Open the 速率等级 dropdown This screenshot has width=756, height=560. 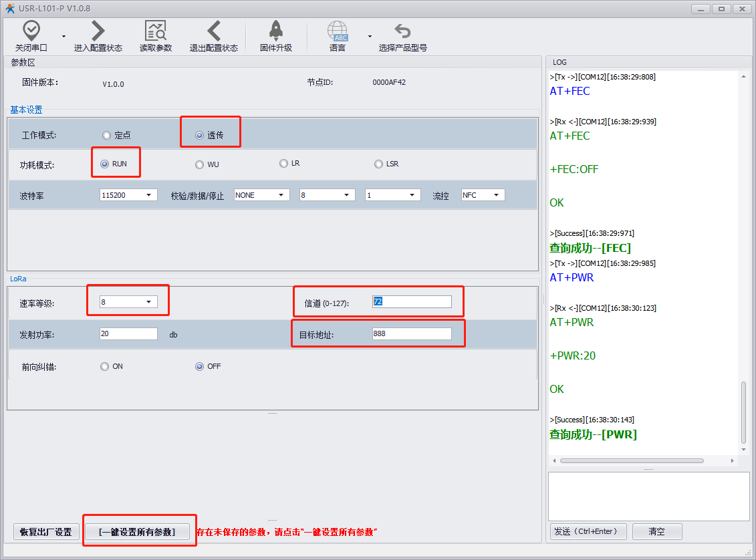[x=128, y=302]
